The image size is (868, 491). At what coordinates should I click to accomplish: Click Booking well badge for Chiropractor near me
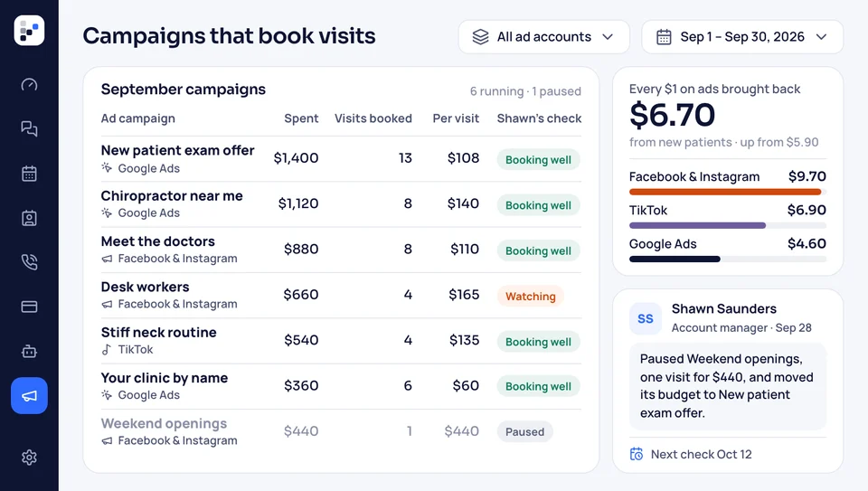click(x=538, y=205)
